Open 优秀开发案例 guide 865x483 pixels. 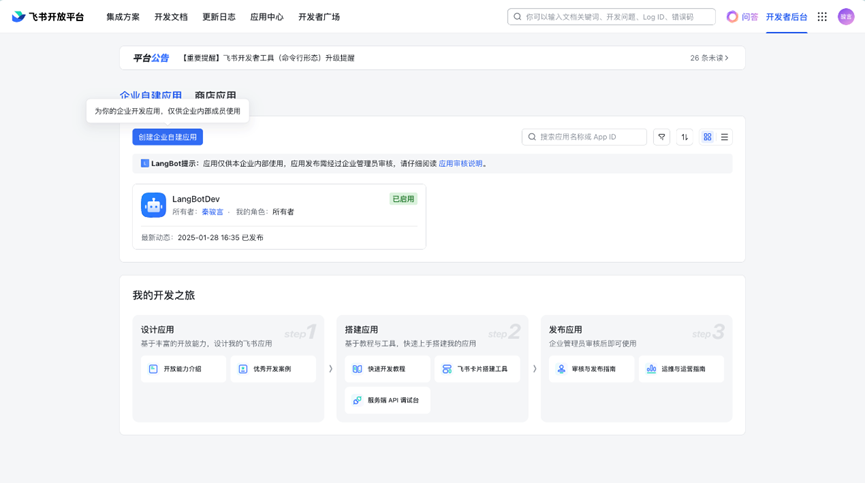pos(273,369)
